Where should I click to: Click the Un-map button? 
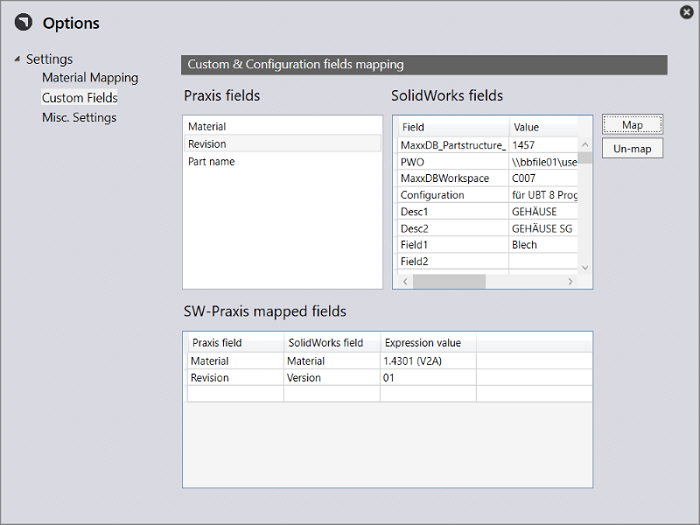(633, 148)
